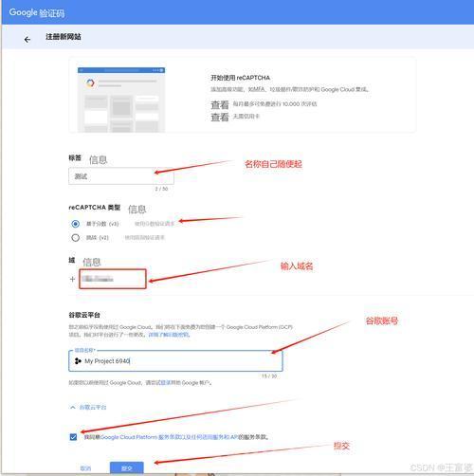
Task: Select the v3 score-based reCAPTCHA radio
Action: (75, 224)
